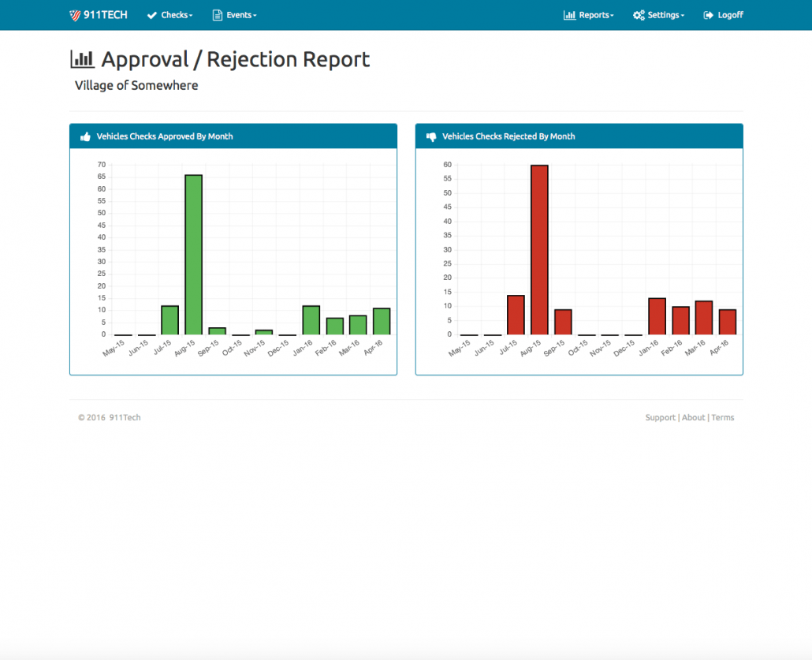
Task: Click the large chart icon in page heading
Action: (83, 59)
